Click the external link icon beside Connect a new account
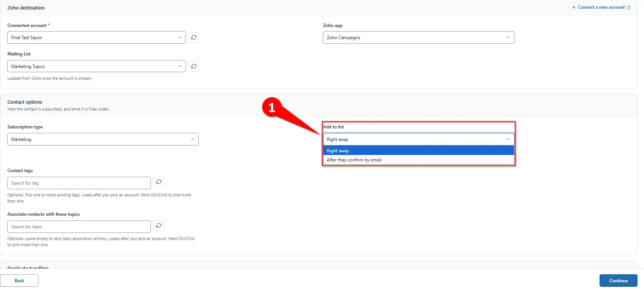 click(628, 7)
